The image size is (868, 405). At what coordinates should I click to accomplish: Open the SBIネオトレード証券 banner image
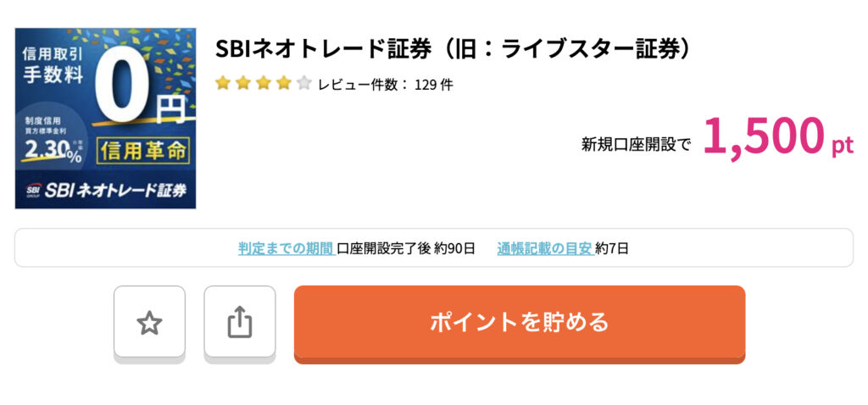coord(106,119)
